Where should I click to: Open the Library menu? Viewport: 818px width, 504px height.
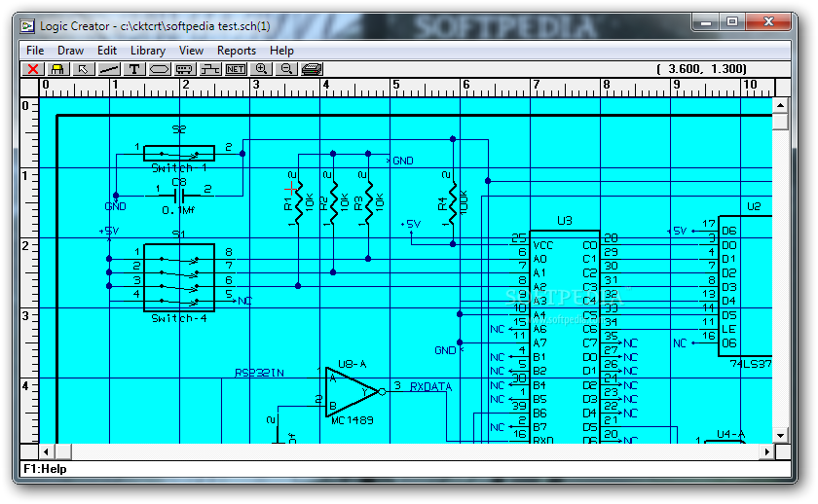coord(148,51)
